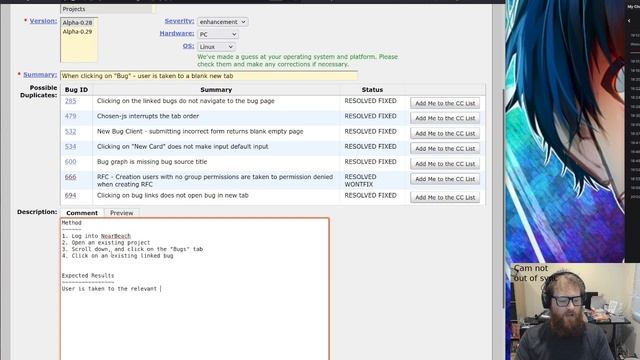The width and height of the screenshot is (640, 360).
Task: Open bug ID 532 link
Action: pyautogui.click(x=70, y=131)
